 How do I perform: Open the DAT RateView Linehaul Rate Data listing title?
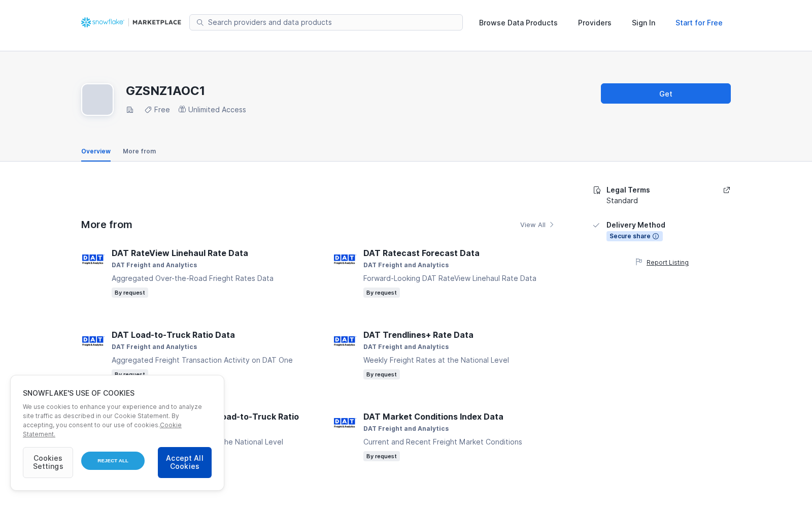[x=180, y=253]
